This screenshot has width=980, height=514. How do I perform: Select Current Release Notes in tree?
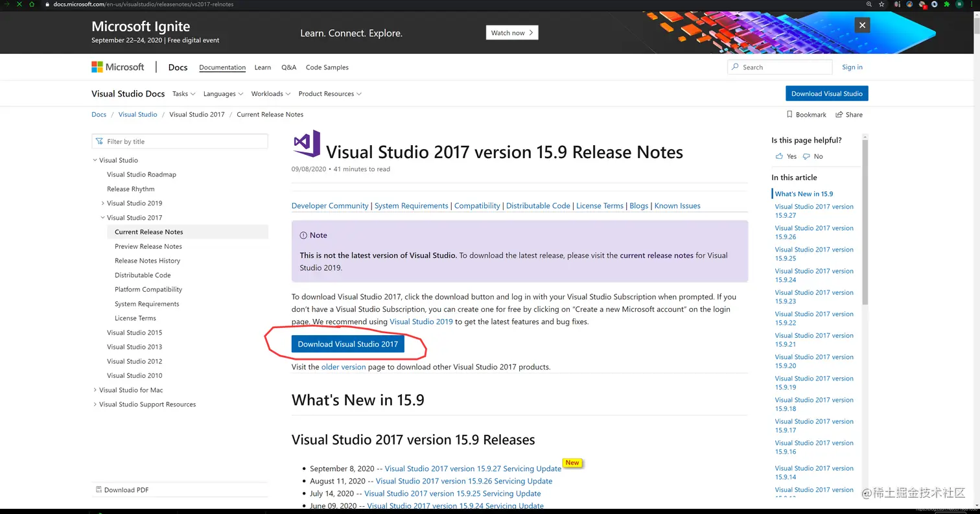[x=187, y=232]
